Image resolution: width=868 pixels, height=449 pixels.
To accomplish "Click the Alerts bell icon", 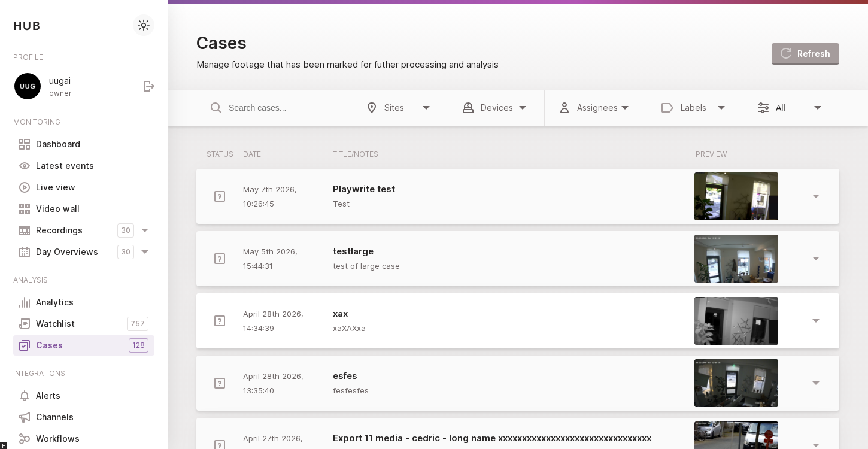I will click(25, 396).
